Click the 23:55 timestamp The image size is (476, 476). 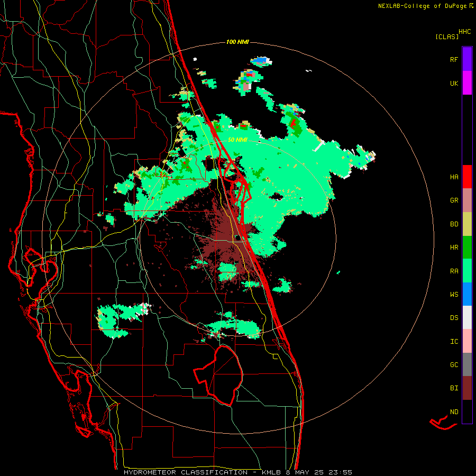tap(340, 472)
